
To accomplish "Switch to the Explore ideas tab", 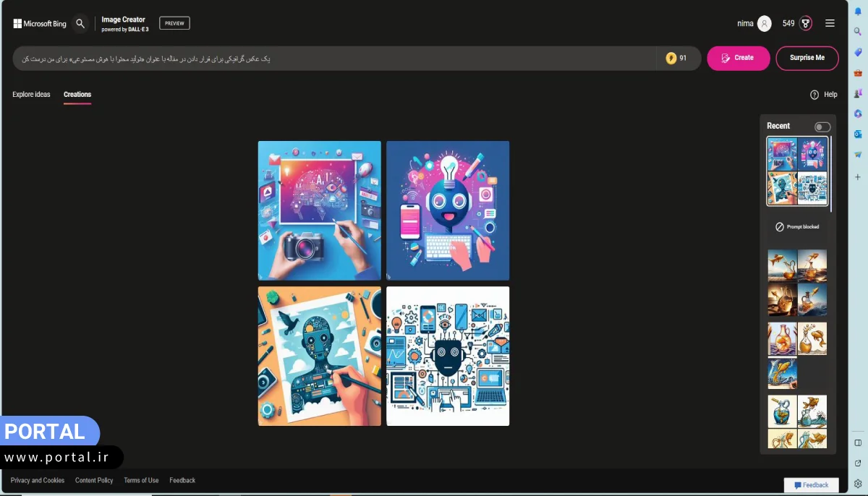I will point(31,95).
